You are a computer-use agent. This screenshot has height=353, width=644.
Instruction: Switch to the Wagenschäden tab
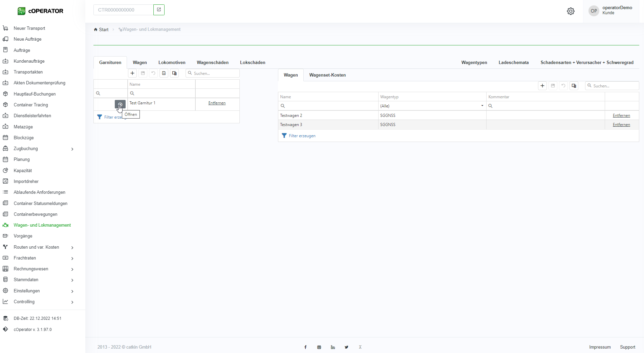pyautogui.click(x=213, y=62)
